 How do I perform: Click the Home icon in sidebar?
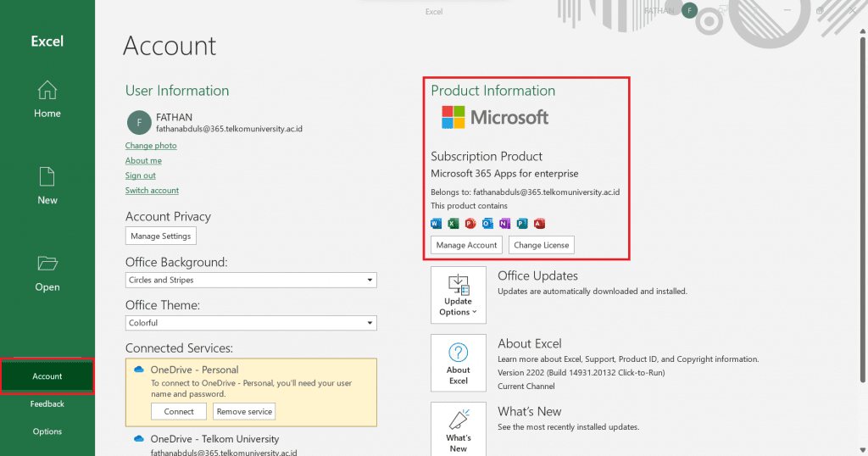click(47, 90)
